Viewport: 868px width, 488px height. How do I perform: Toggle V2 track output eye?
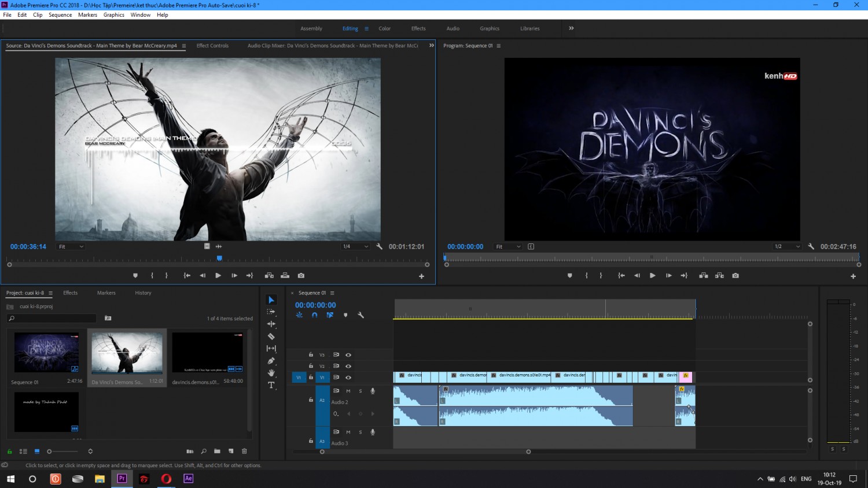pos(348,366)
